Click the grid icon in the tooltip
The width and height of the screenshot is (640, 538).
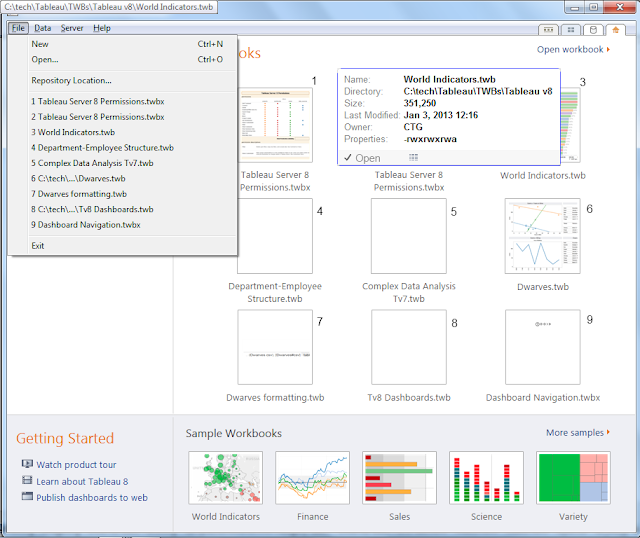[x=413, y=157]
